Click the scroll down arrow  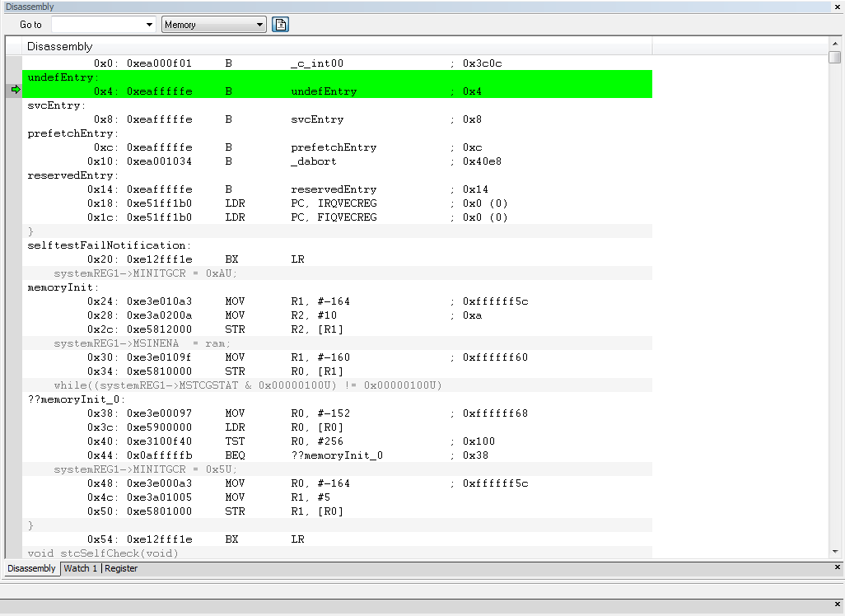pyautogui.click(x=835, y=551)
